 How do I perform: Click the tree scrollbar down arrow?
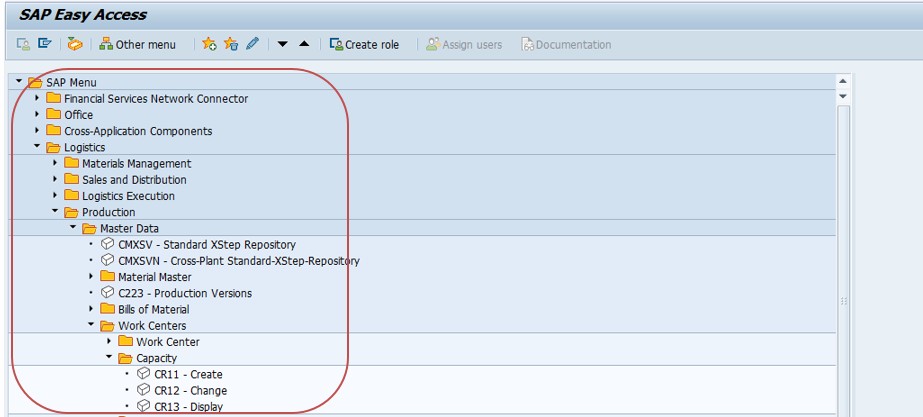point(842,96)
